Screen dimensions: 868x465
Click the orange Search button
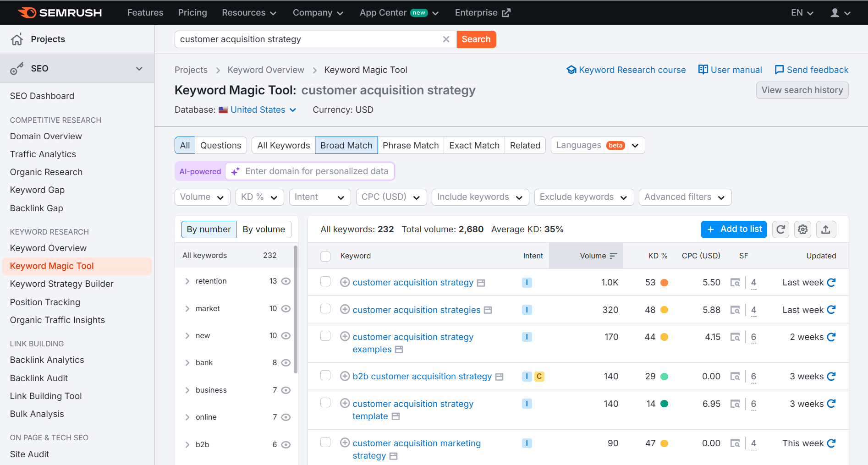tap(476, 39)
